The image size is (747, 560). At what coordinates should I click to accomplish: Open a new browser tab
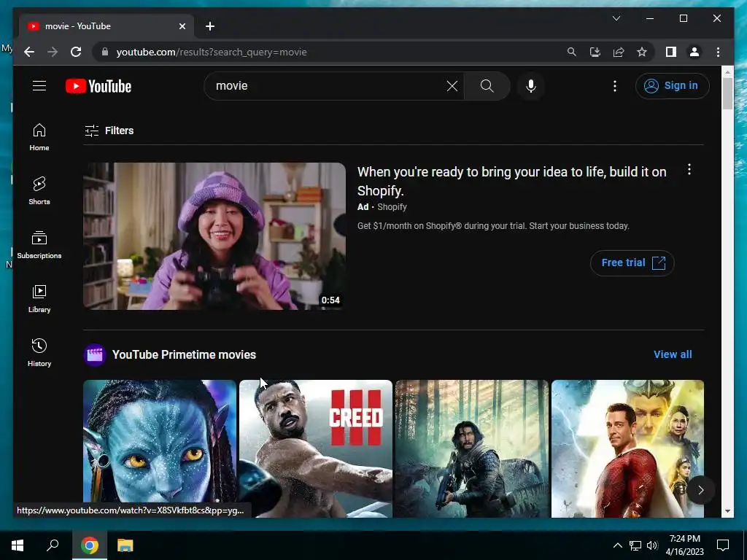(210, 26)
